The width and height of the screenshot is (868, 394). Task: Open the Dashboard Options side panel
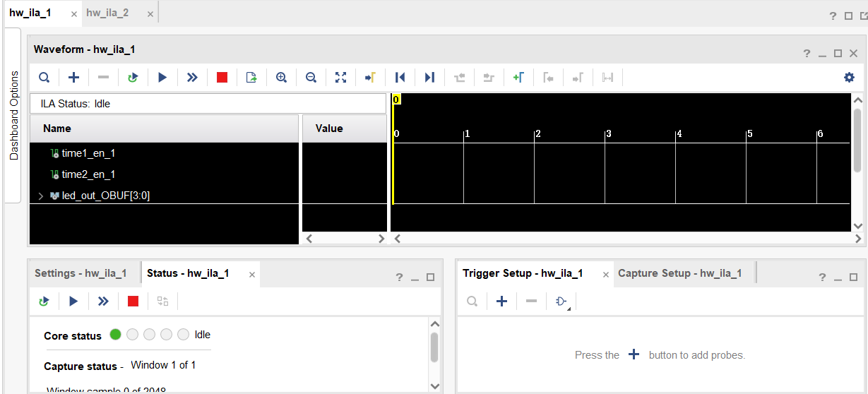click(13, 115)
